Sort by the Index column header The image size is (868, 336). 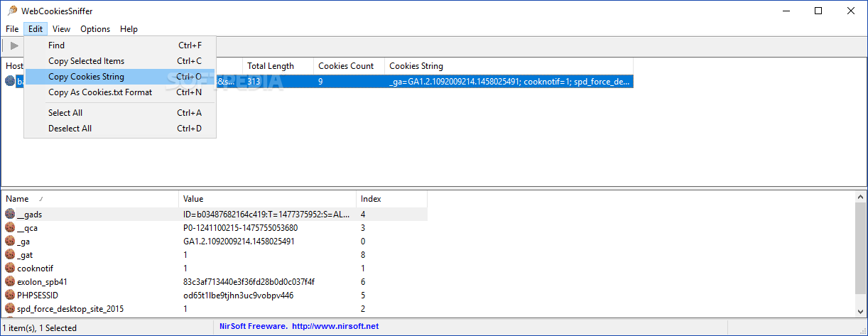coord(371,199)
